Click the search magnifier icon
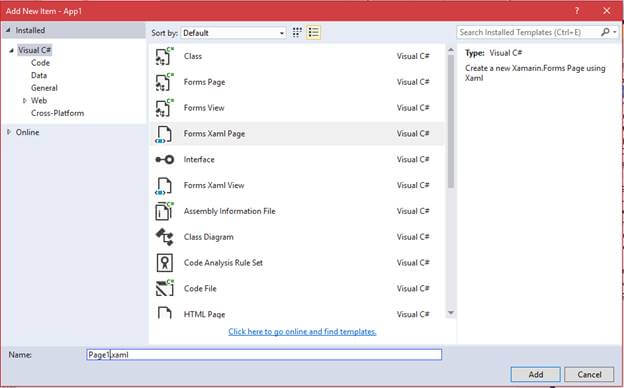624x388 pixels. coord(605,32)
